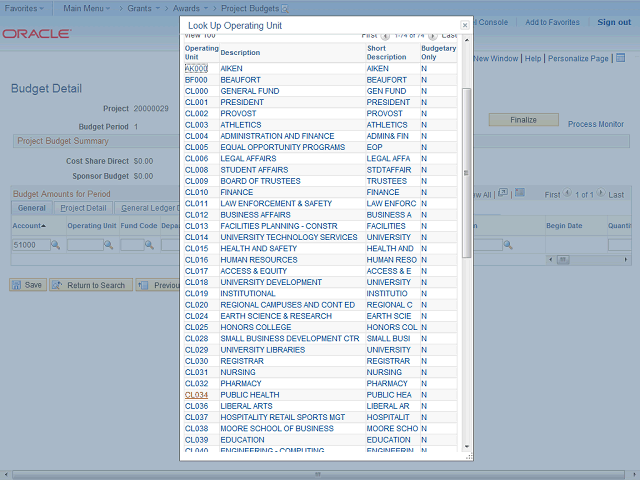Click the empty Operating Unit input field
The image size is (640, 480).
click(85, 245)
